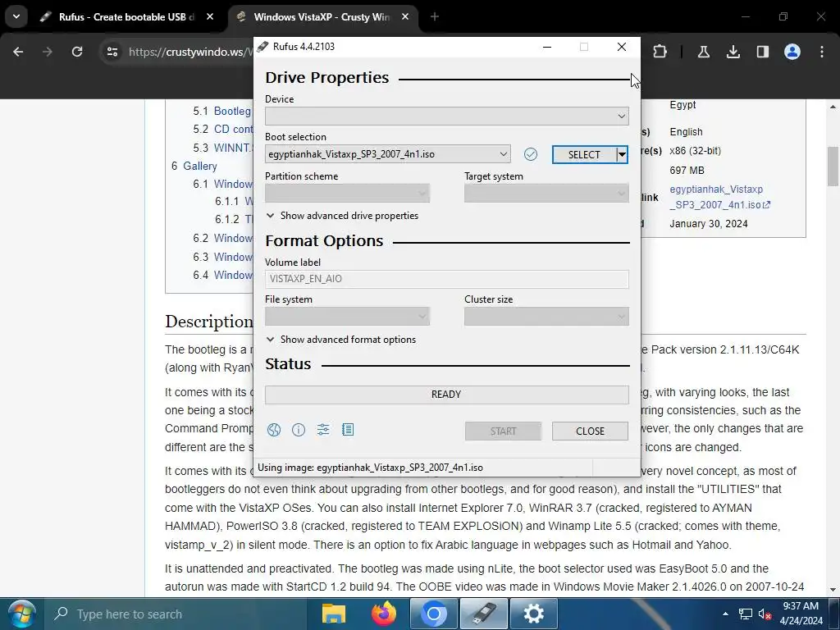
Task: Click the muted volume icon in system tray
Action: coord(765,614)
